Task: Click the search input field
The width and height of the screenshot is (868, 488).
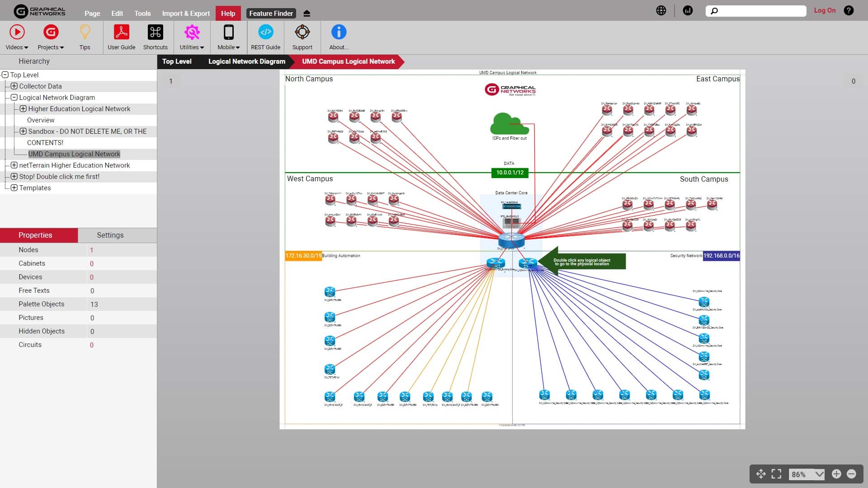Action: coord(756,11)
